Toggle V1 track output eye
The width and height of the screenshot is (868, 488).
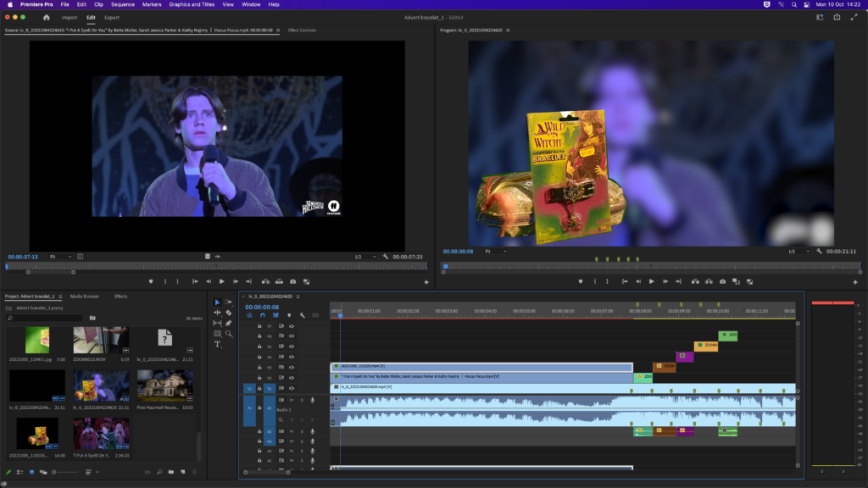coord(292,388)
